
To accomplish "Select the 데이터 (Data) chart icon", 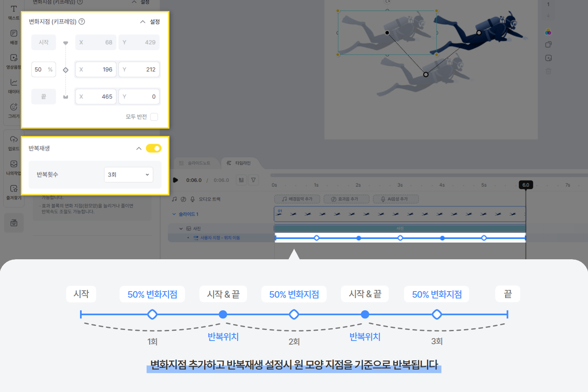I will tap(13, 85).
